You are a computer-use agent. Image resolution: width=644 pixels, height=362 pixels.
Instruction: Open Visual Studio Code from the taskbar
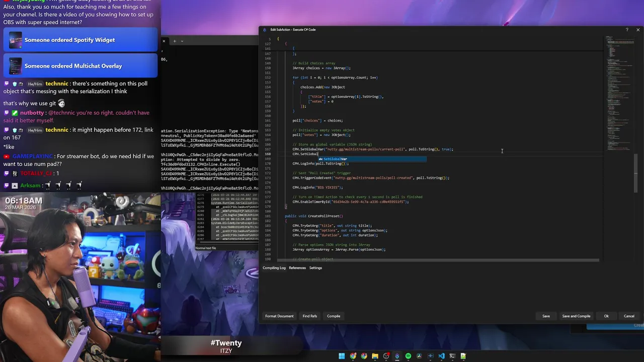pyautogui.click(x=441, y=356)
